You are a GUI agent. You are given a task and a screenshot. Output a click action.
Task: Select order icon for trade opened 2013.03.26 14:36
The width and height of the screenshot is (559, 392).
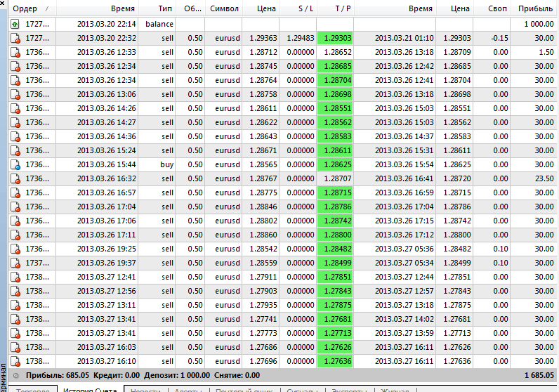15,136
